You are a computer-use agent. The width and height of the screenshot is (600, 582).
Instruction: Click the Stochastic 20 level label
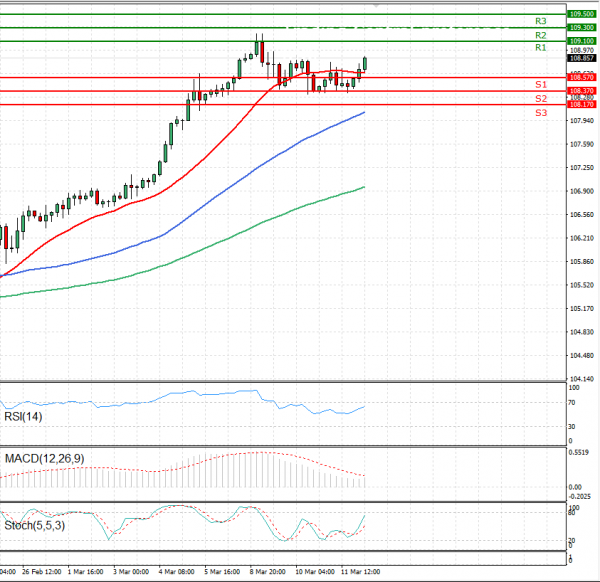tap(572, 540)
